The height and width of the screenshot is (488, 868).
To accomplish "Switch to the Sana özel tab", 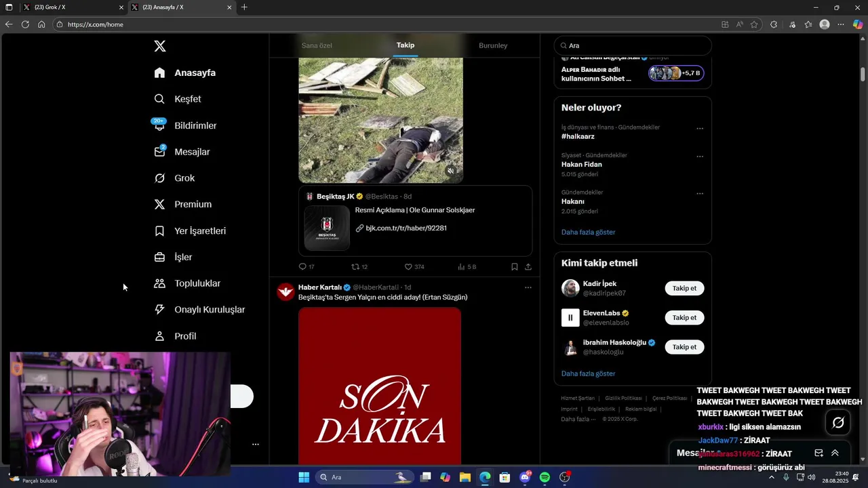I will point(317,45).
